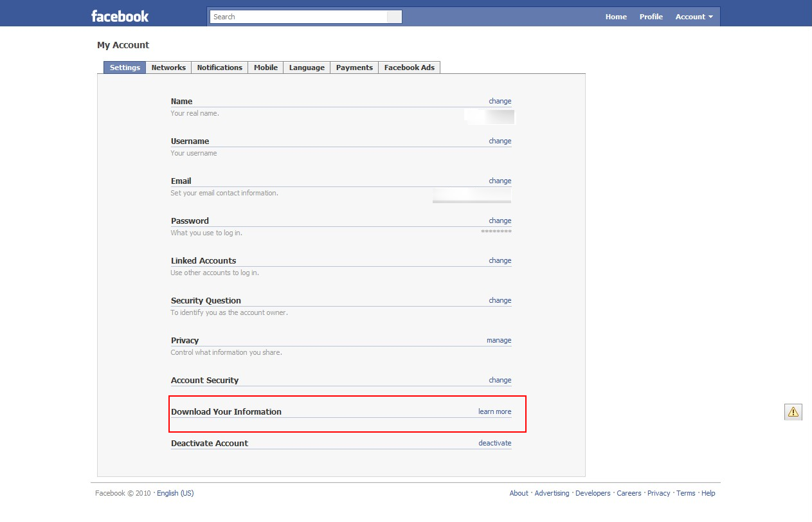Go to Home in the top bar
This screenshot has width=812, height=522.
pos(616,17)
